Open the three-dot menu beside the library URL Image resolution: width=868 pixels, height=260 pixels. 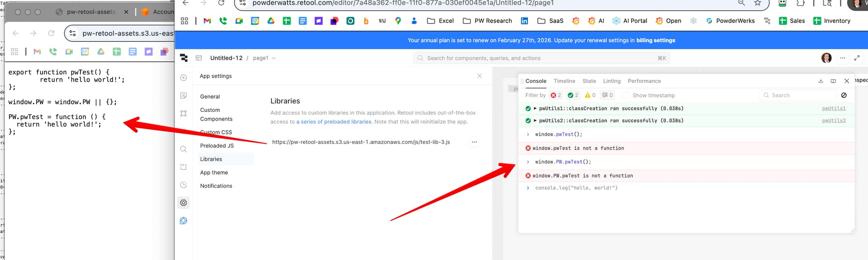pos(474,142)
